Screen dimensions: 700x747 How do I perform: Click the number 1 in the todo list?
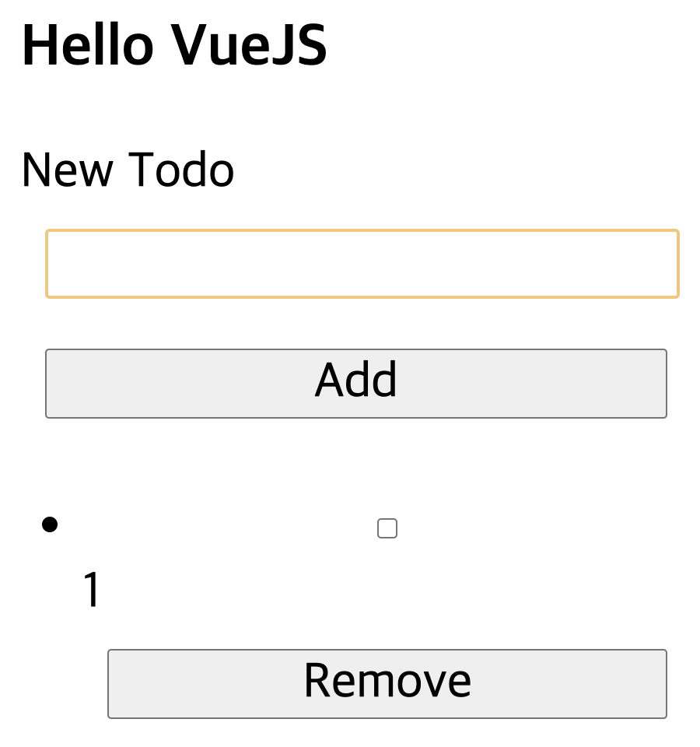91,589
